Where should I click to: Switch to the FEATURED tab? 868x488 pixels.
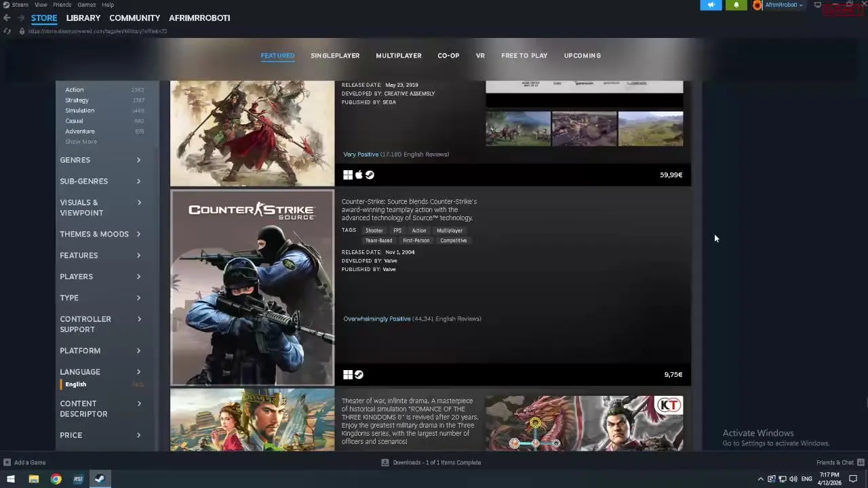[x=277, y=56]
